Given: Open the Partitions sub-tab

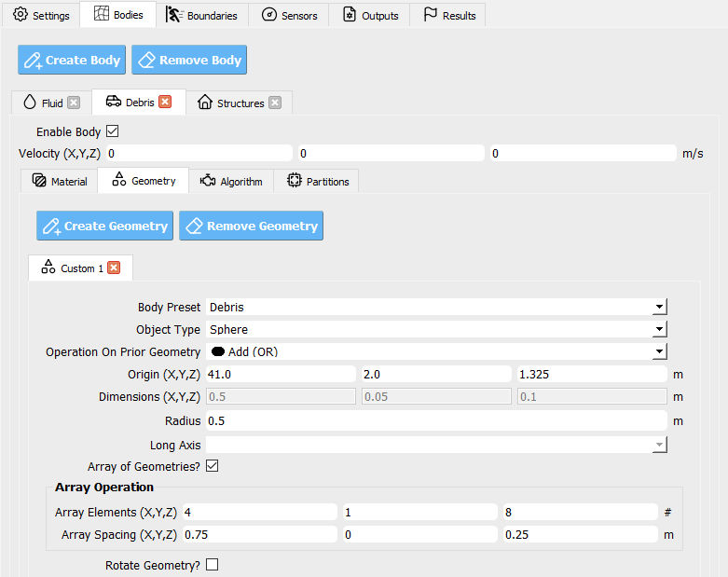Looking at the screenshot, I should tap(316, 181).
